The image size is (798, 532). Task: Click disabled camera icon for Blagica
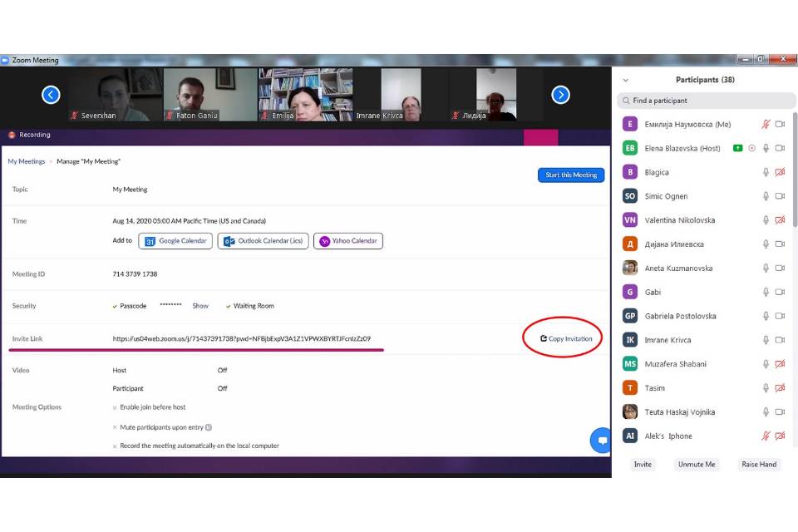click(780, 172)
